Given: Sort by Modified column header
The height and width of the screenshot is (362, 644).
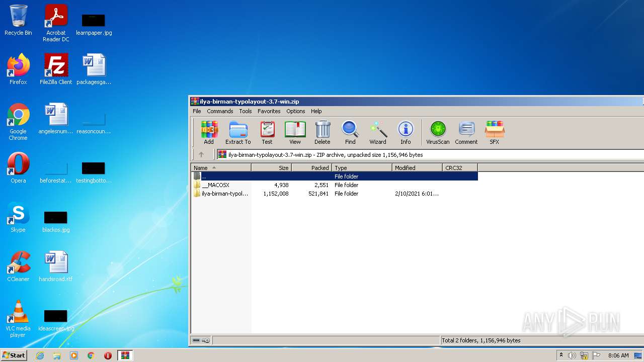Looking at the screenshot, I should (418, 168).
